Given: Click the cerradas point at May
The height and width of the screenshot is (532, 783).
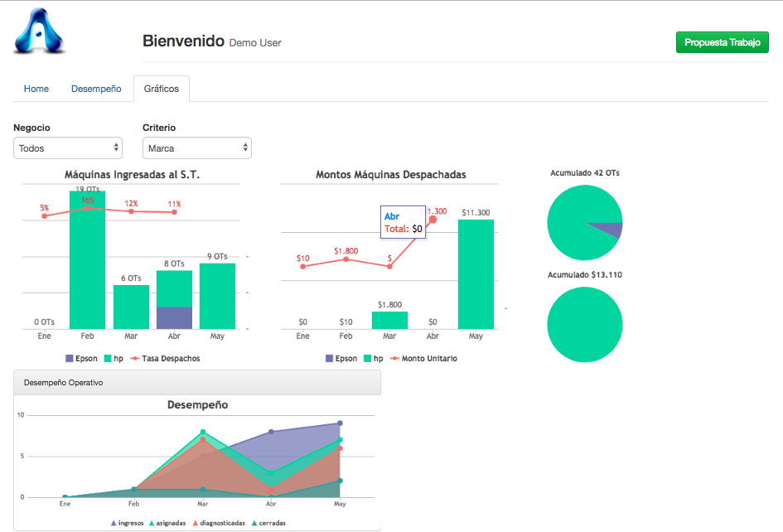Looking at the screenshot, I should pos(340,481).
